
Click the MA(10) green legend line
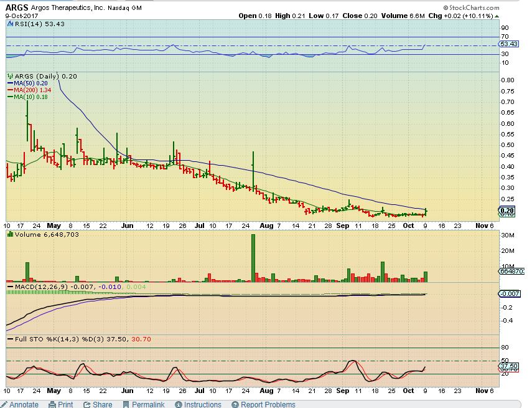tap(10, 97)
